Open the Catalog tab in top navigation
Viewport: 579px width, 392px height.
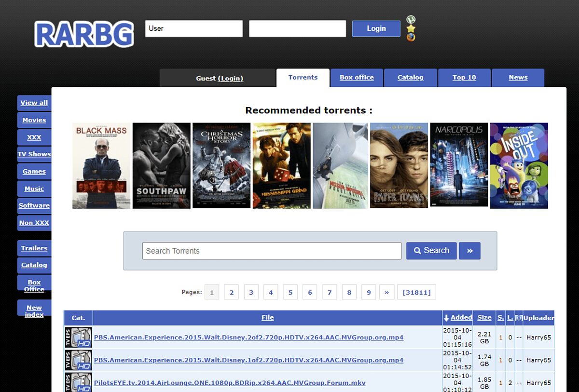click(411, 78)
